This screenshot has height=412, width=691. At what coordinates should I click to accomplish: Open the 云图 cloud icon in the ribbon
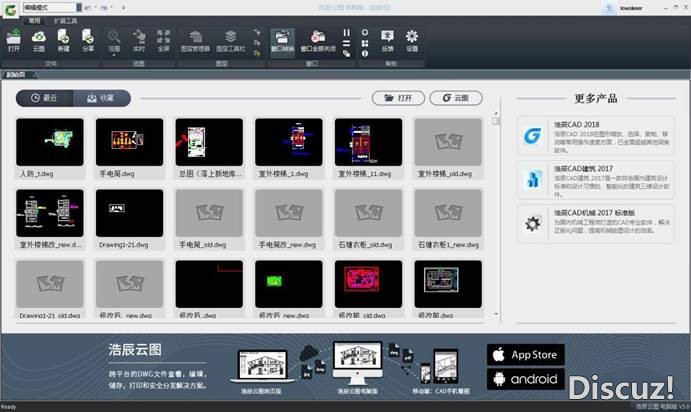tap(39, 38)
